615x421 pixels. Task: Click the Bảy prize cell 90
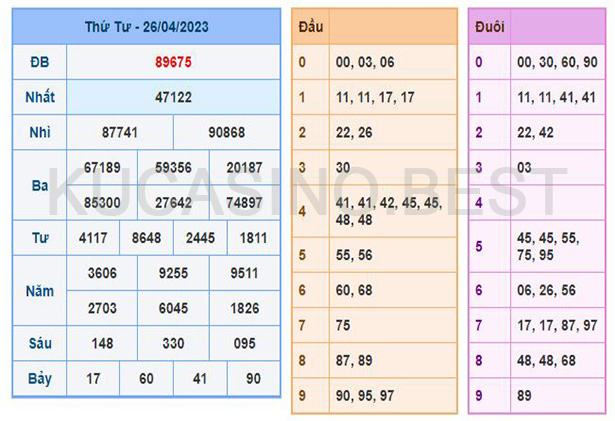coord(253,379)
